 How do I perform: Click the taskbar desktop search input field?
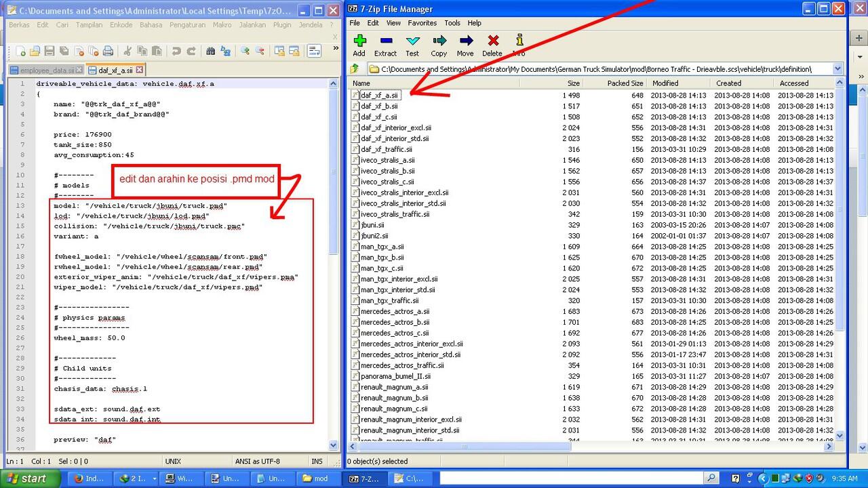[568, 479]
